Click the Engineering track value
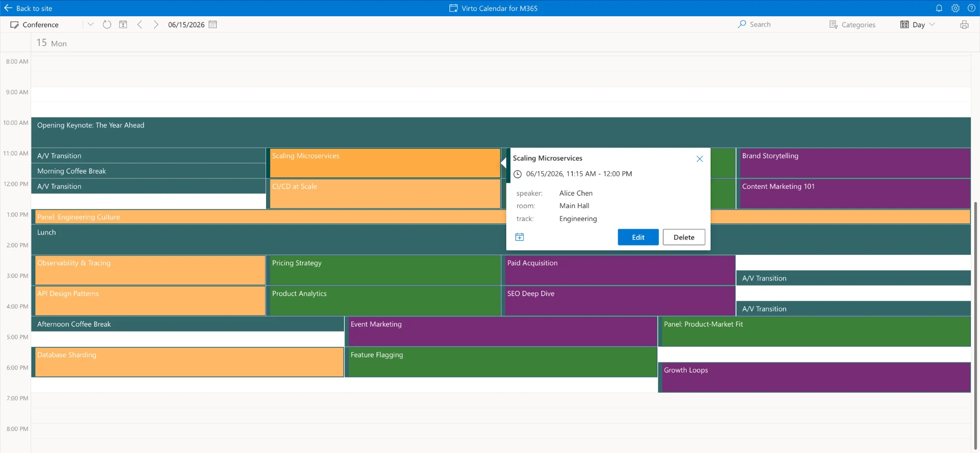The image size is (980, 453). pos(578,219)
